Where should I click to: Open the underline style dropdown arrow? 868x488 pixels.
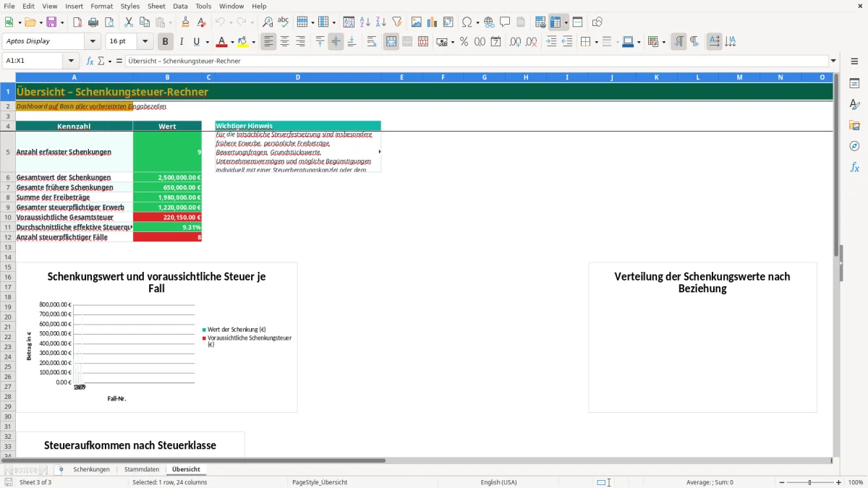click(x=207, y=42)
